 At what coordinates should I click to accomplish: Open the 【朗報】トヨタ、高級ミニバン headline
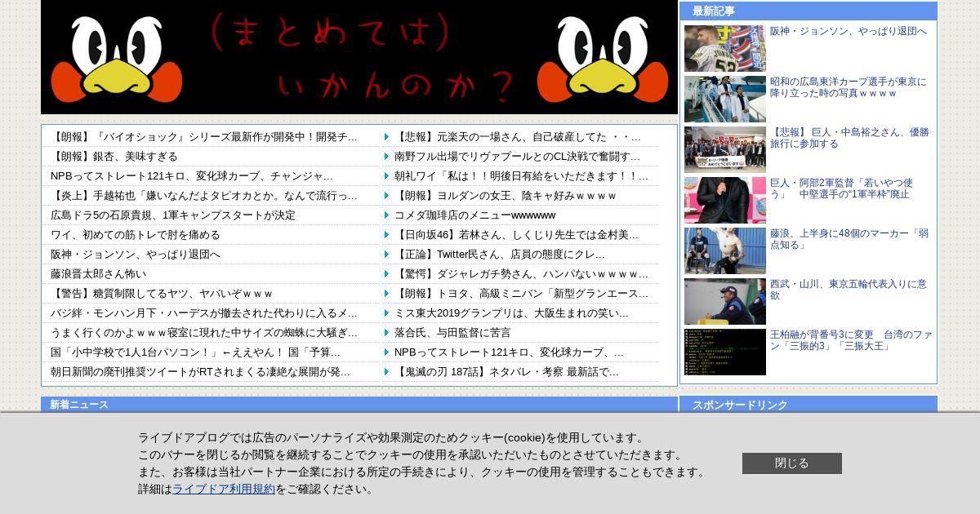coord(522,294)
